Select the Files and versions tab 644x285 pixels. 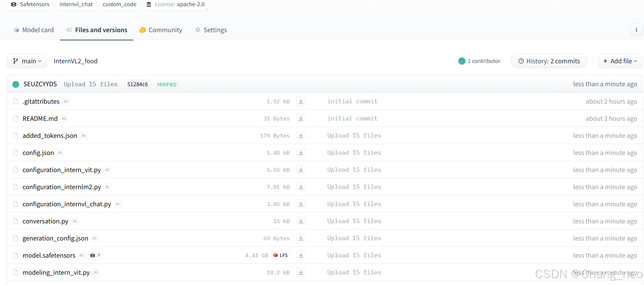point(96,30)
